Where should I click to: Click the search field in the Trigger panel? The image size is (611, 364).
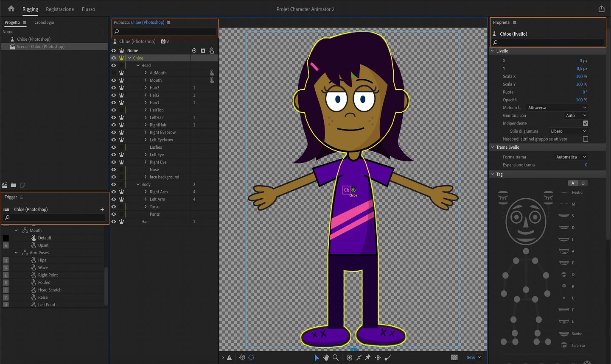[54, 217]
